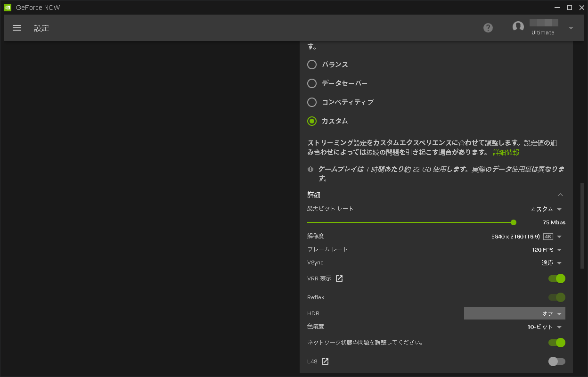Open the help question mark icon

[x=488, y=28]
